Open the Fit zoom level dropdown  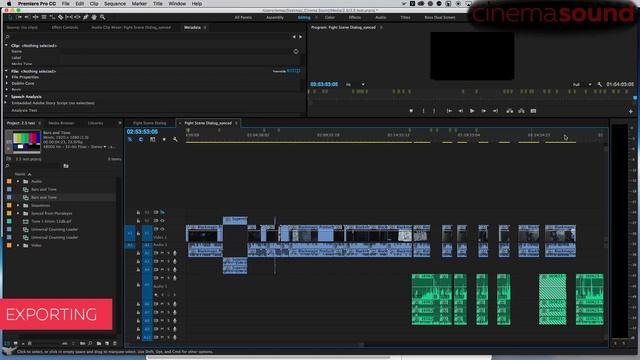click(x=356, y=84)
